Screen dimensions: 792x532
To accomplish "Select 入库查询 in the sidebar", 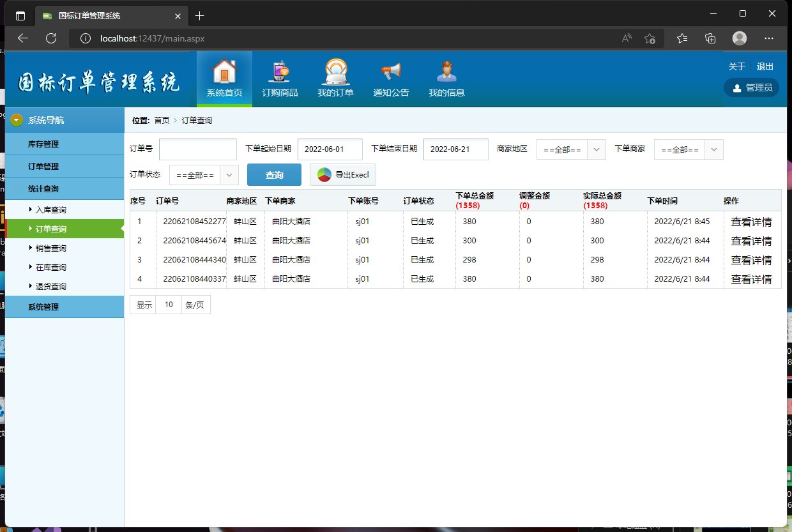I will pos(51,209).
